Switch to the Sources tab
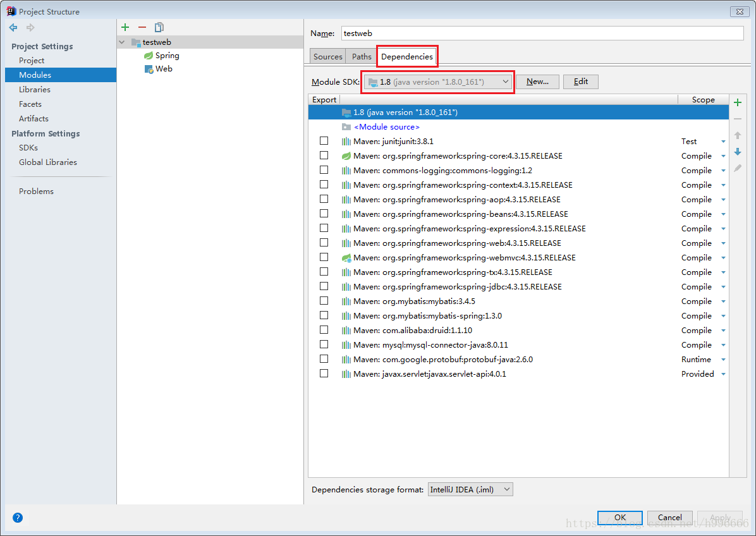756x536 pixels. point(328,56)
